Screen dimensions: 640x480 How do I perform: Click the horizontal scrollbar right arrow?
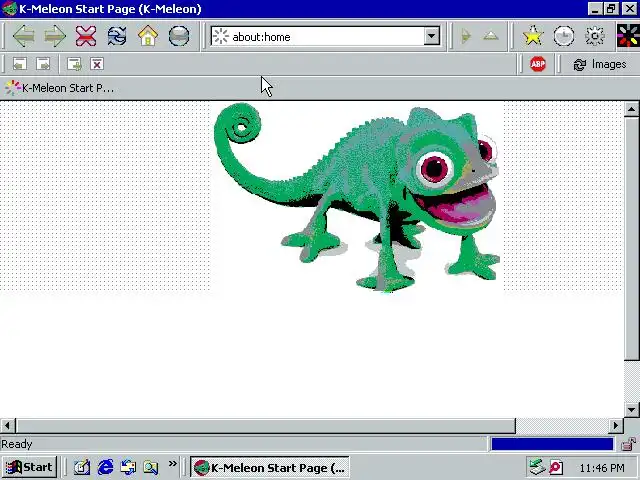pyautogui.click(x=616, y=426)
